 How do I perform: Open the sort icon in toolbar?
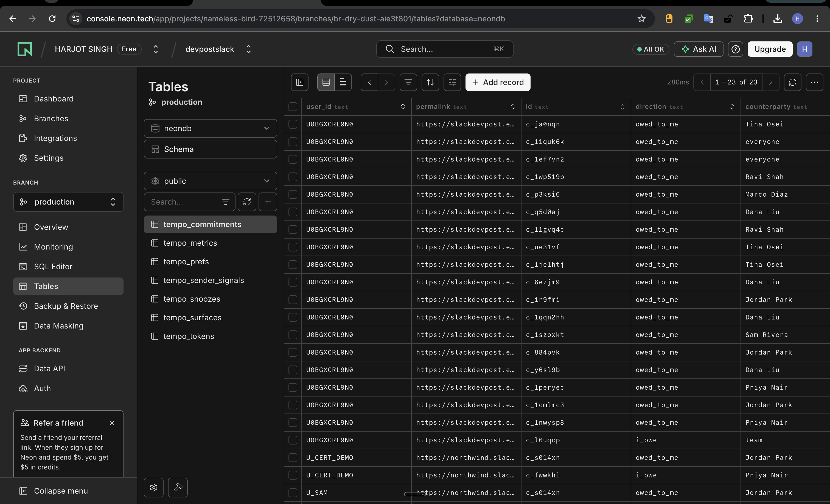pyautogui.click(x=430, y=82)
